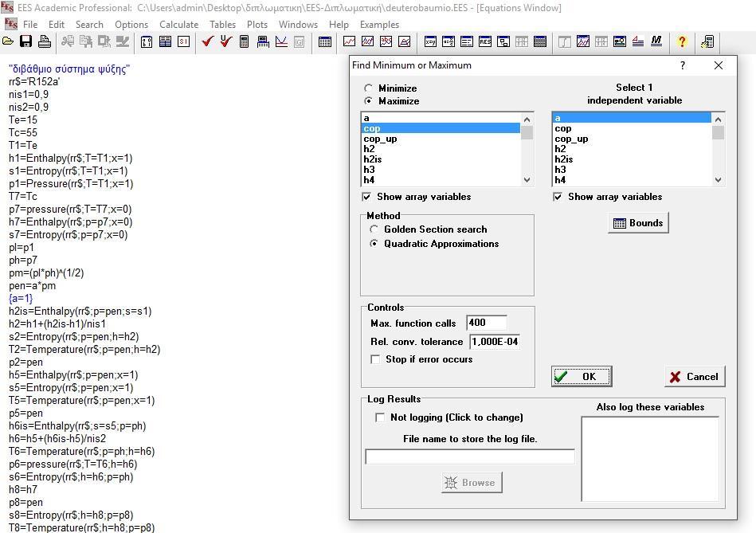The width and height of the screenshot is (756, 533).
Task: Click up arrow of independent variable list
Action: (x=718, y=120)
